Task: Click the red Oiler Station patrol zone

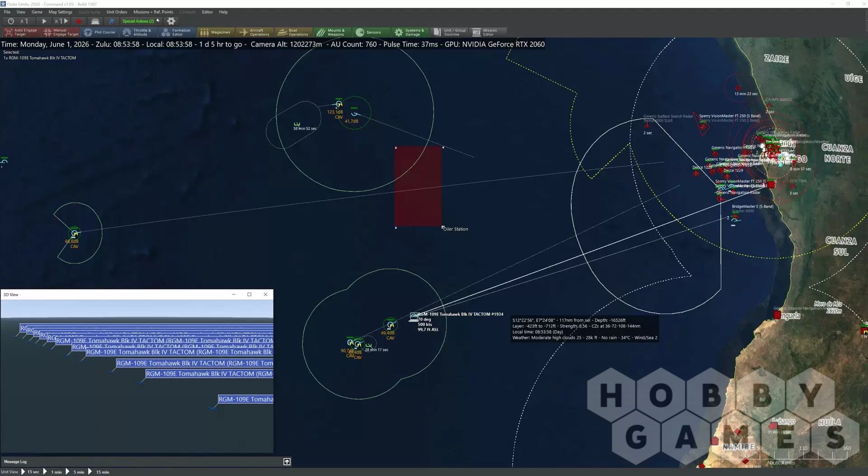Action: (418, 187)
